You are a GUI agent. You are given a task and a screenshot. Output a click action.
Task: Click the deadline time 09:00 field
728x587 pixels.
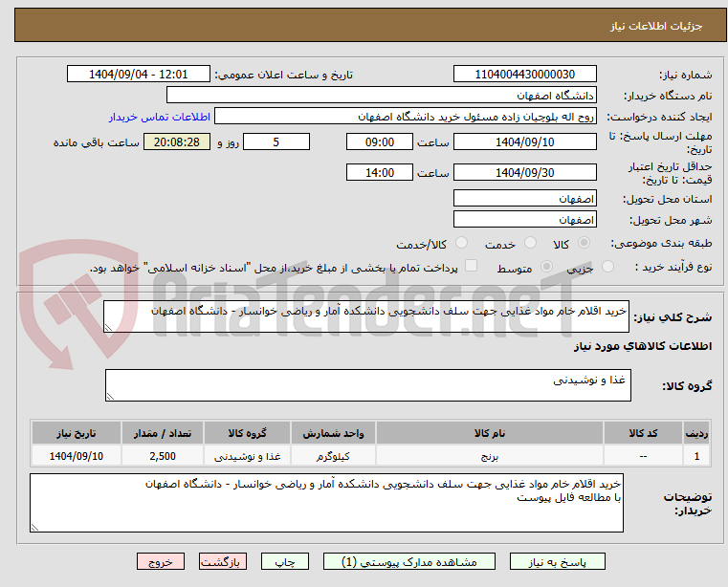[380, 141]
